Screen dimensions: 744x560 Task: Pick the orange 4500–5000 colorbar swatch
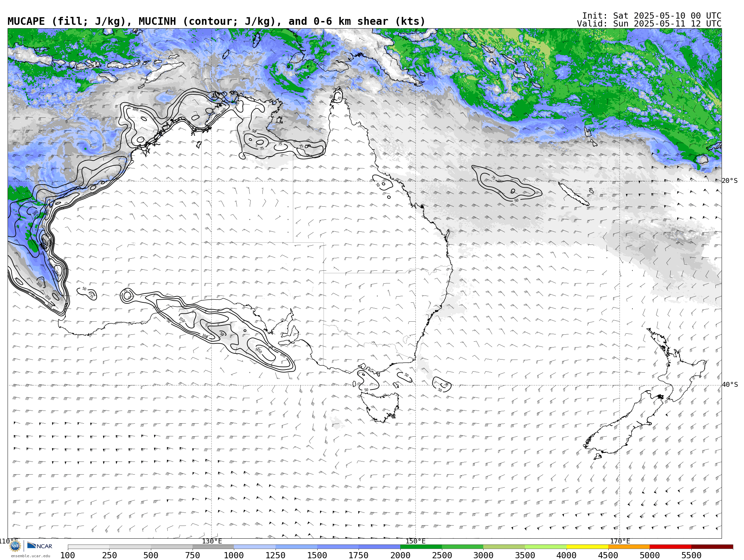(629, 547)
